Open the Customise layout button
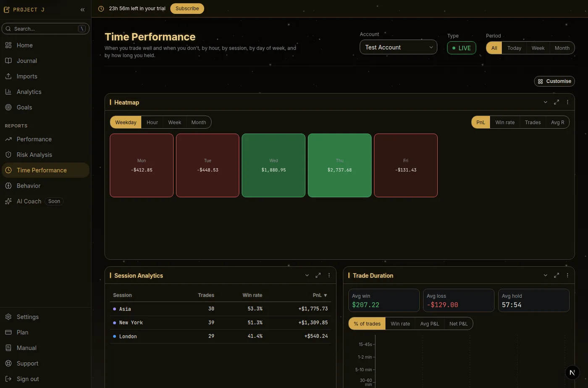Image resolution: width=588 pixels, height=388 pixels. point(554,81)
